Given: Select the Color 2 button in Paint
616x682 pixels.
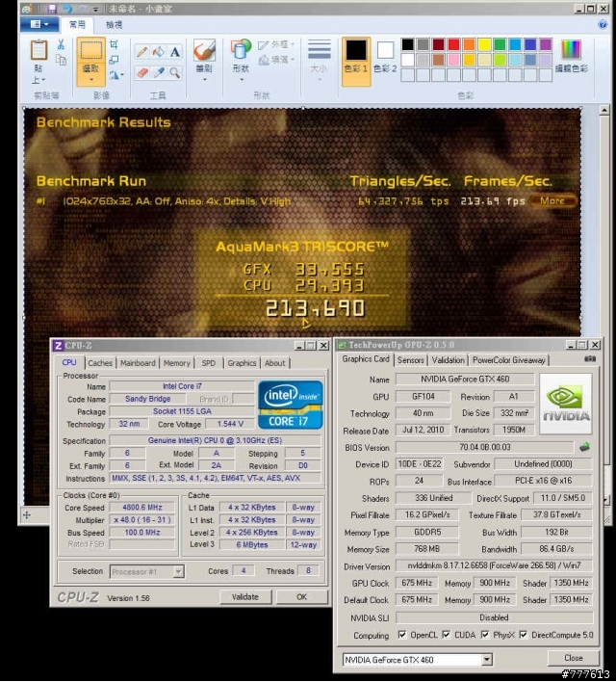Looking at the screenshot, I should pos(385,59).
